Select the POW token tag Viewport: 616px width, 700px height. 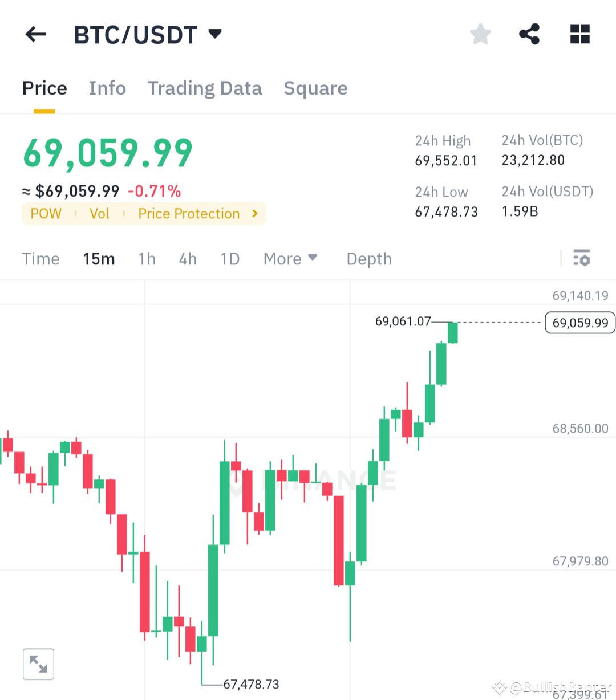pyautogui.click(x=46, y=213)
